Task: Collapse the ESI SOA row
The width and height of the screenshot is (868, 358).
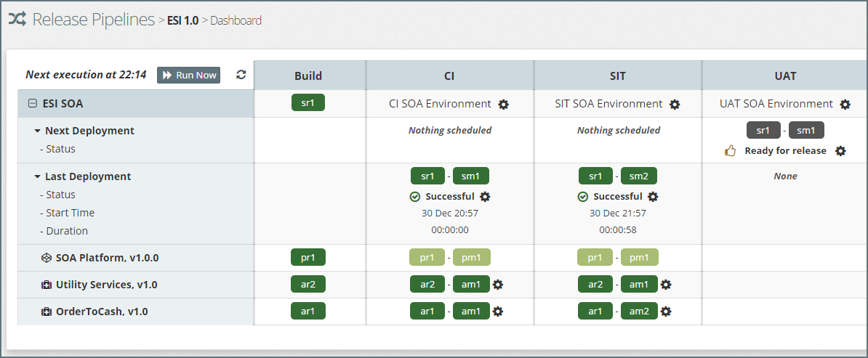Action: pos(32,104)
